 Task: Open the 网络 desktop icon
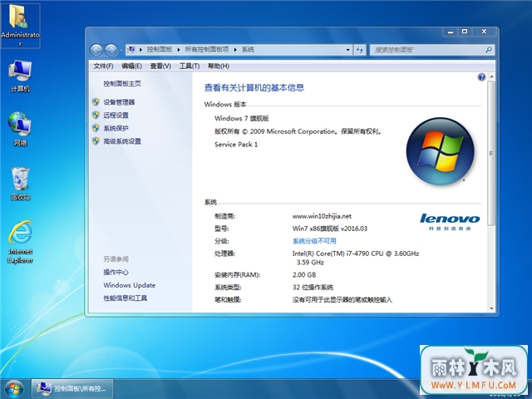(20, 129)
